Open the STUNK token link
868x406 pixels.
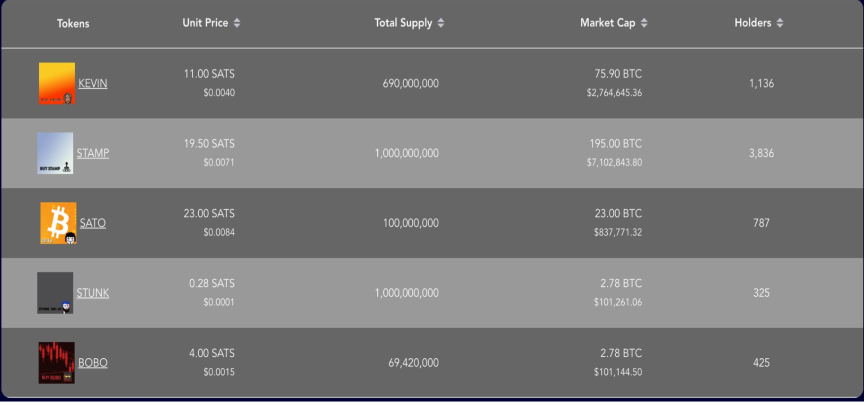pos(93,293)
